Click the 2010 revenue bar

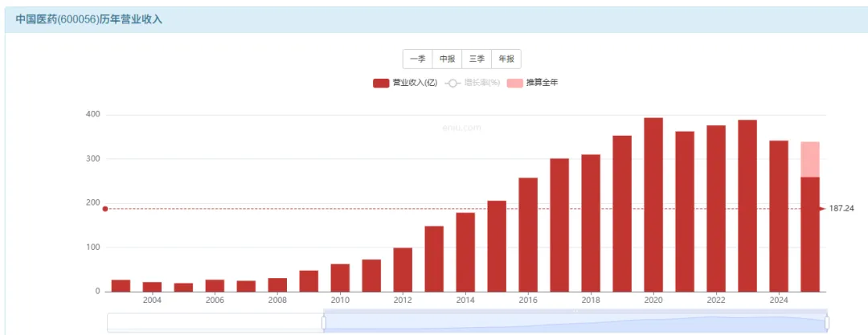[341, 278]
